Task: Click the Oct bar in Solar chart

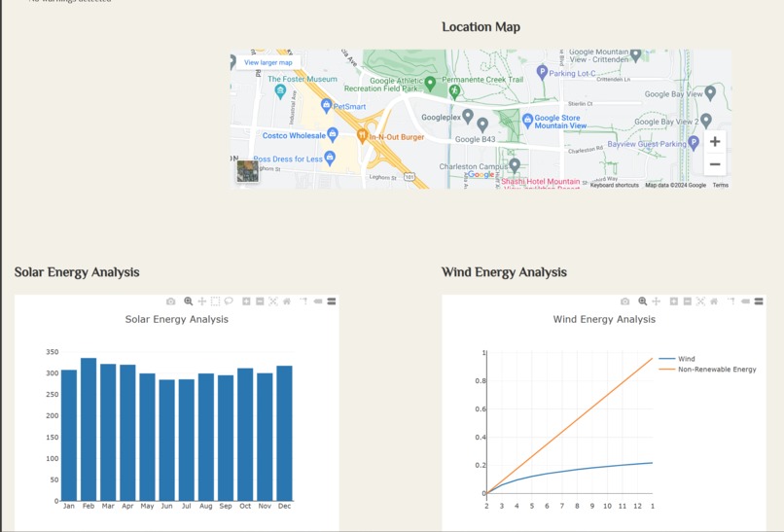Action: point(245,434)
